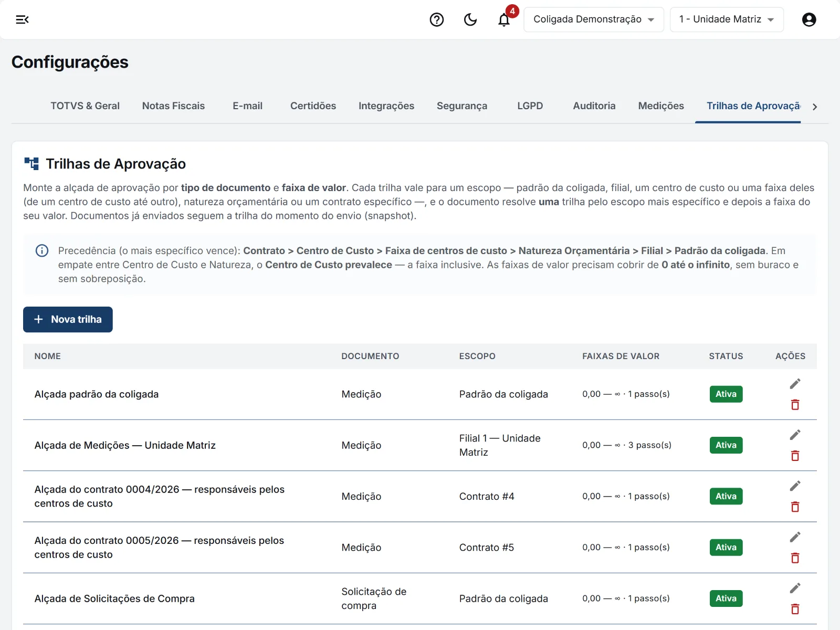Select 'Contrato #5' scope cell

coord(487,548)
